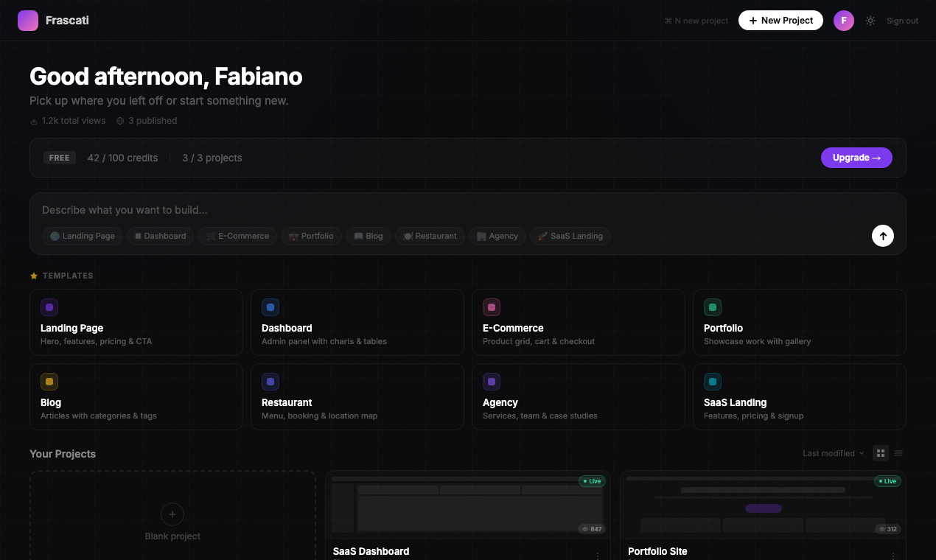Click the Portfolio Site project title
936x560 pixels.
[x=657, y=551]
